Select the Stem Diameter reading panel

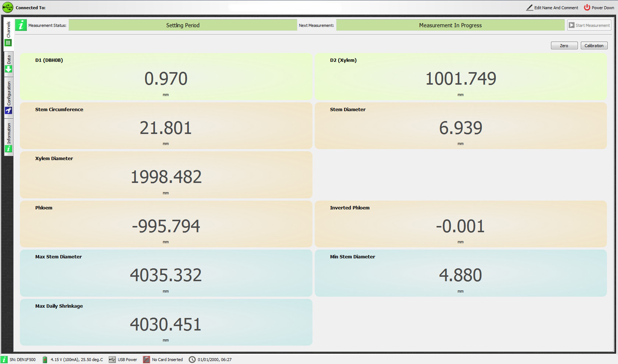(460, 126)
